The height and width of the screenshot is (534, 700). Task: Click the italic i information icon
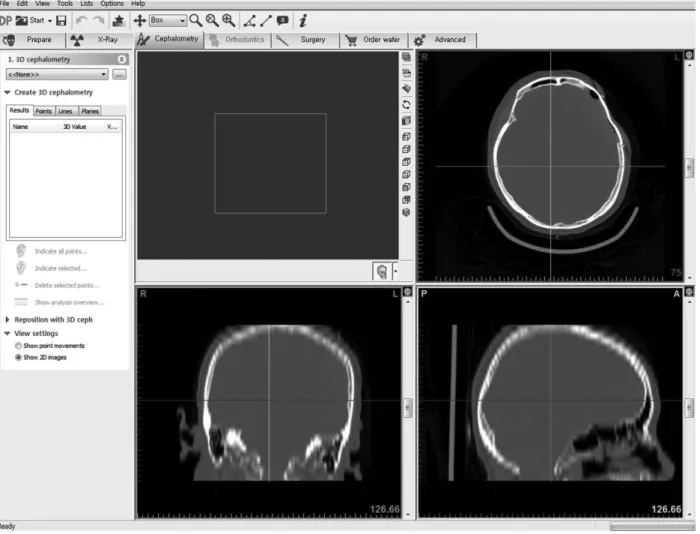pyautogui.click(x=303, y=21)
